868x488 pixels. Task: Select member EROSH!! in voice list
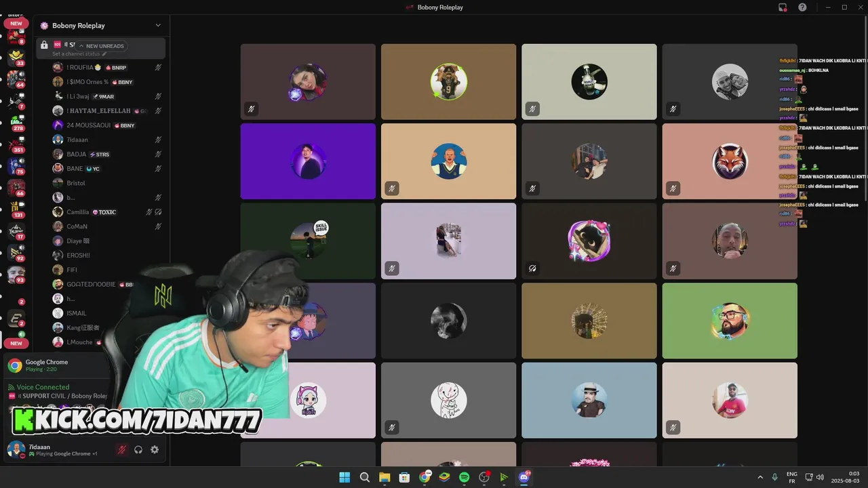[107, 256]
